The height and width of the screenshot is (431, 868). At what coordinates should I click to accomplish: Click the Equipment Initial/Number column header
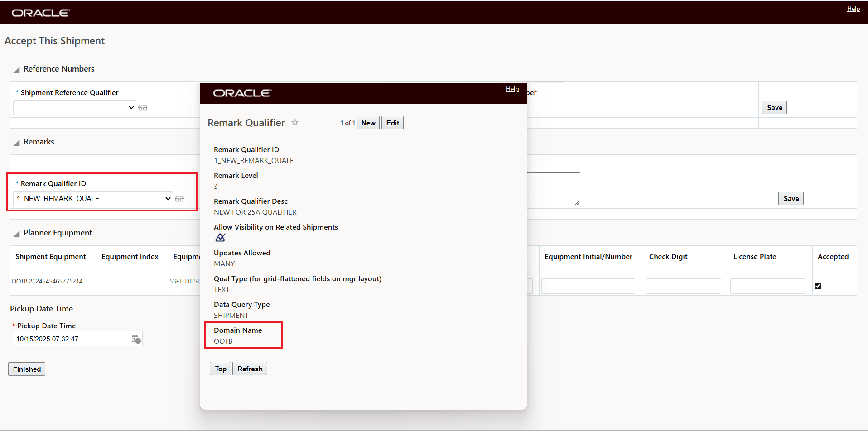coord(588,256)
